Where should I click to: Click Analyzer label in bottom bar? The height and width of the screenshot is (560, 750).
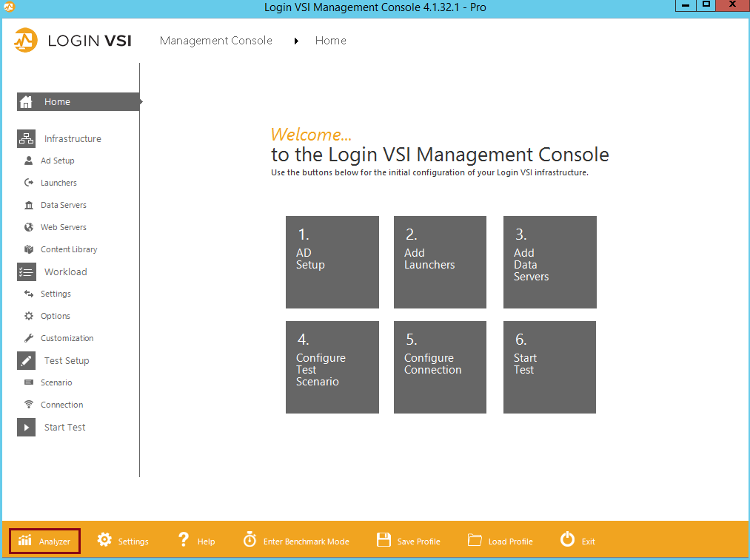coord(55,542)
